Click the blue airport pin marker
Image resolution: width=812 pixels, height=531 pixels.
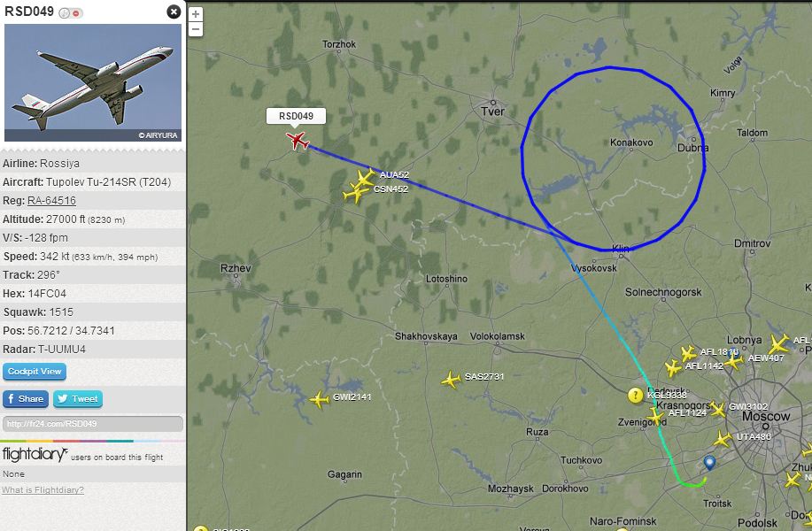click(x=709, y=462)
